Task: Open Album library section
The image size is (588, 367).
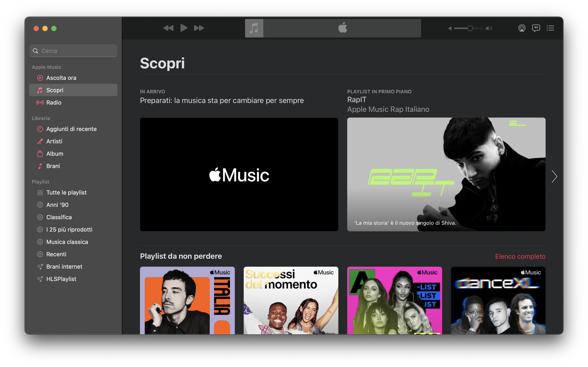Action: (73, 154)
